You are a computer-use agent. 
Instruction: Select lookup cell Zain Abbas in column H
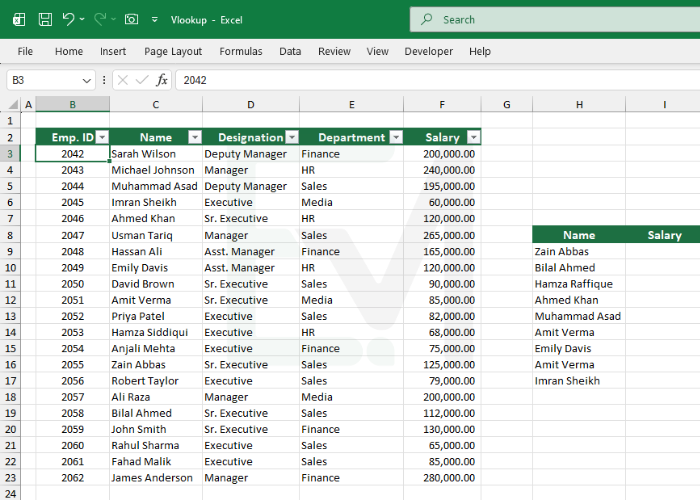coord(579,251)
